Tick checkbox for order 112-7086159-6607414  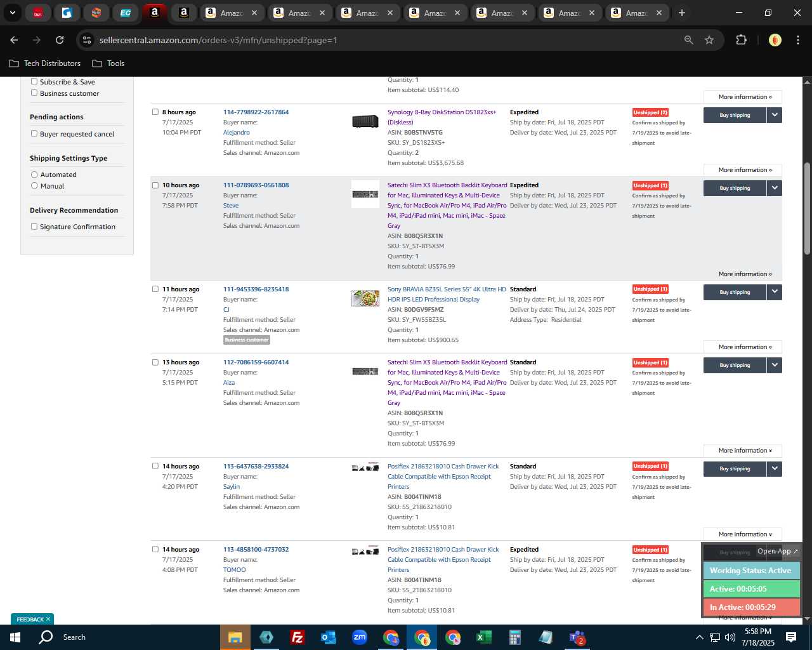(x=155, y=362)
